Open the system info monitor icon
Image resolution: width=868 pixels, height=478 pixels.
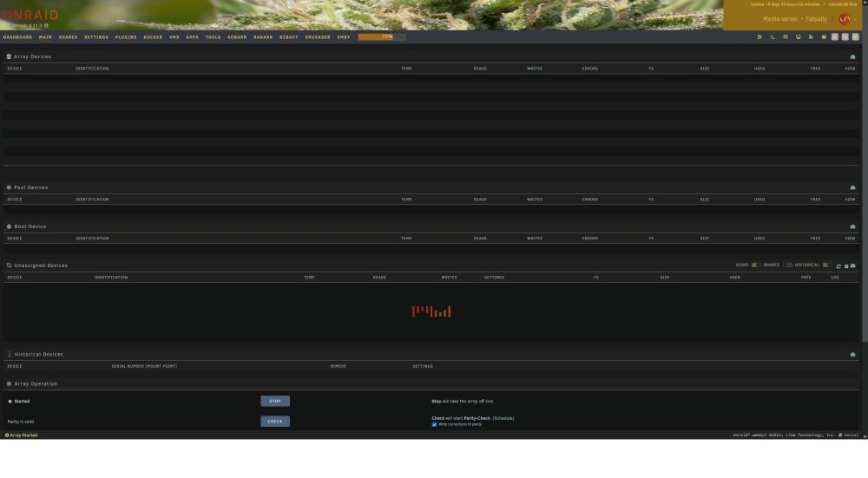(x=798, y=37)
